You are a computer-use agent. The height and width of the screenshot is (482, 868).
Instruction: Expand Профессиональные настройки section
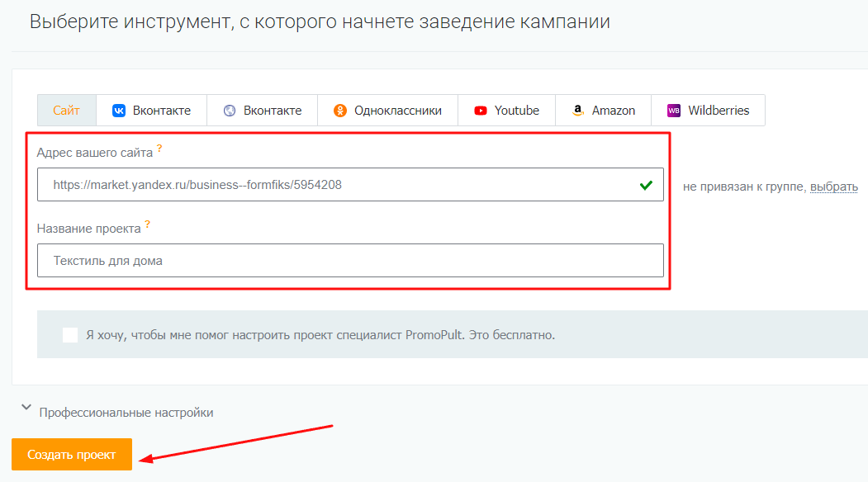pos(117,412)
